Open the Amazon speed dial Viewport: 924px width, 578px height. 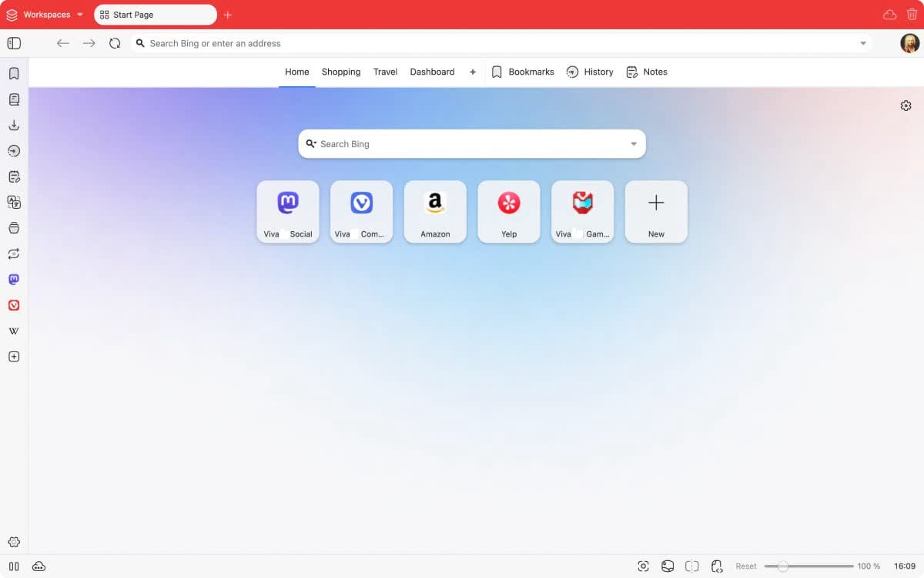(435, 212)
